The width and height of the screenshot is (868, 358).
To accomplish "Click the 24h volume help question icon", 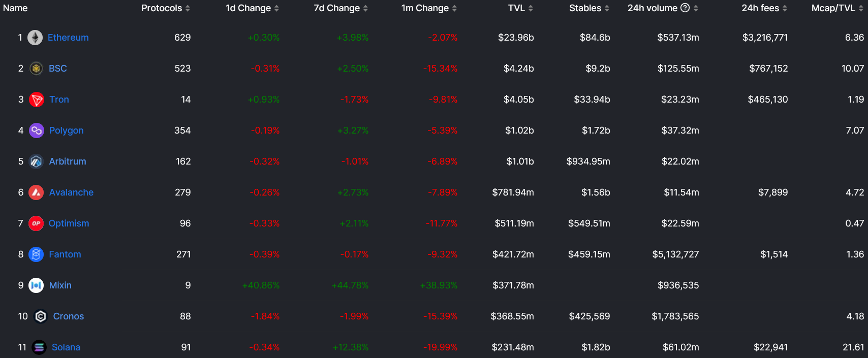I will (685, 8).
